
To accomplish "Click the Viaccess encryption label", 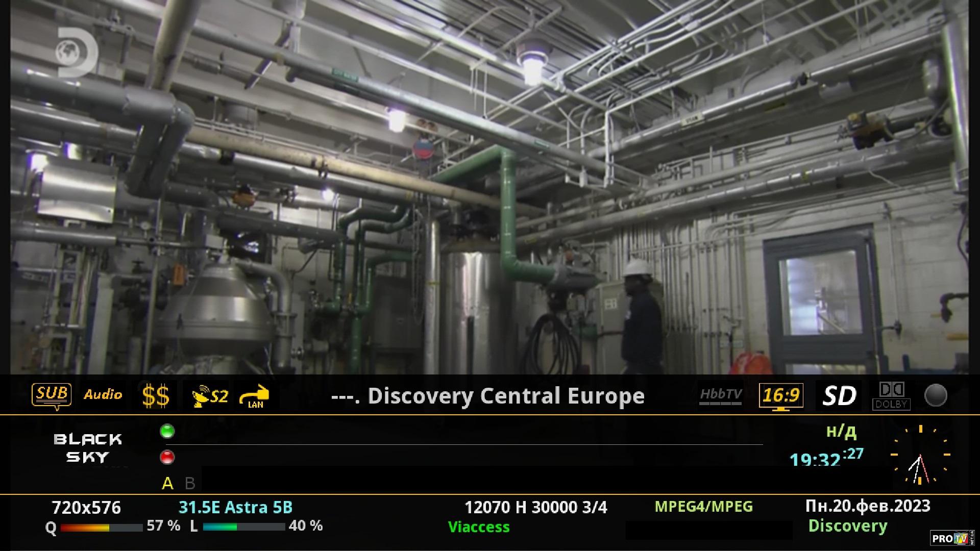I will click(479, 527).
